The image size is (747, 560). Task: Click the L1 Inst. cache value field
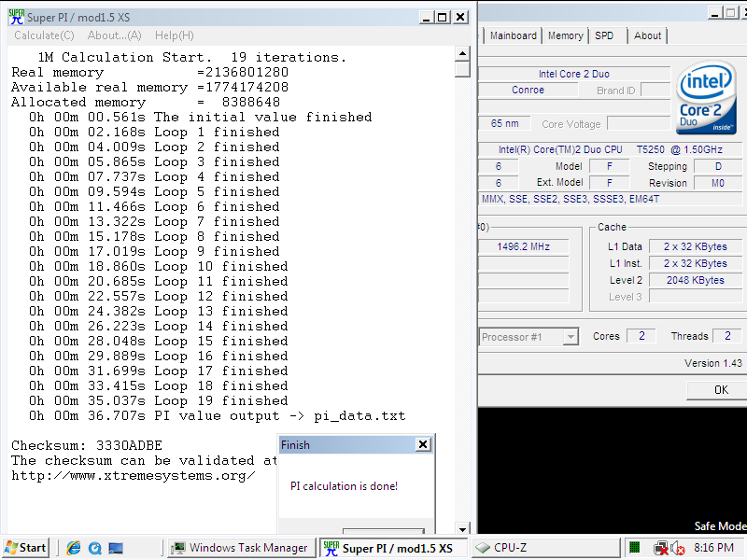coord(695,263)
